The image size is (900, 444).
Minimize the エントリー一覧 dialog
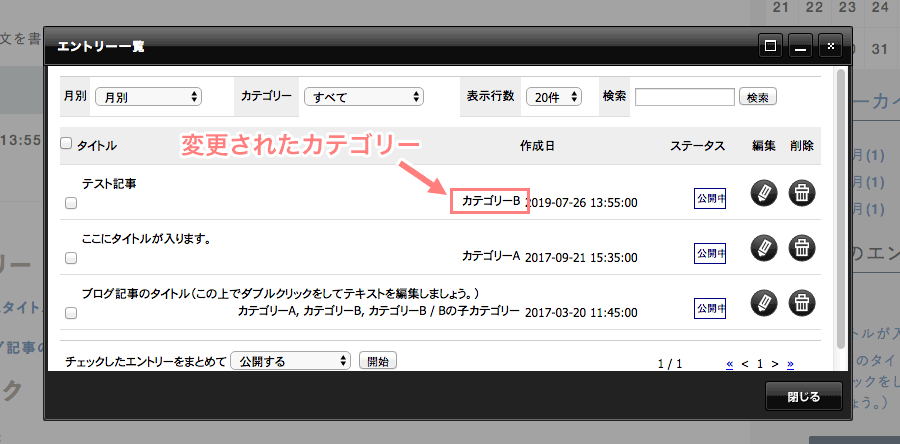pos(800,46)
